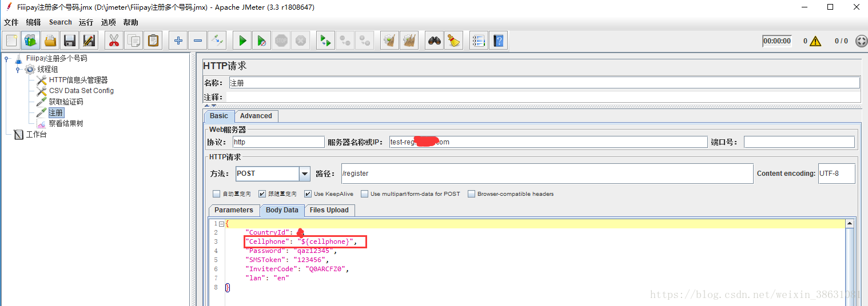
Task: Select the Body Data tab
Action: coord(282,210)
